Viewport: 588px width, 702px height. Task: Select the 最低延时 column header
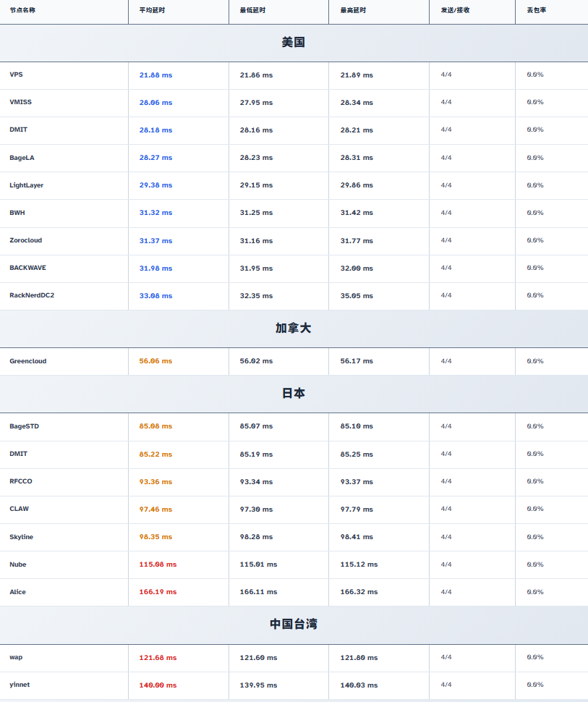click(x=252, y=10)
